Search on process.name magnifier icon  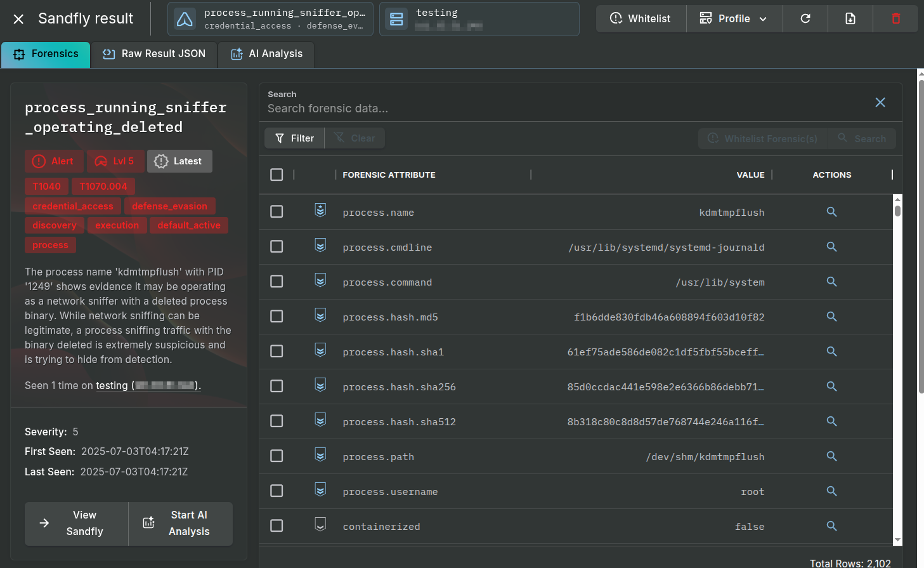point(831,212)
